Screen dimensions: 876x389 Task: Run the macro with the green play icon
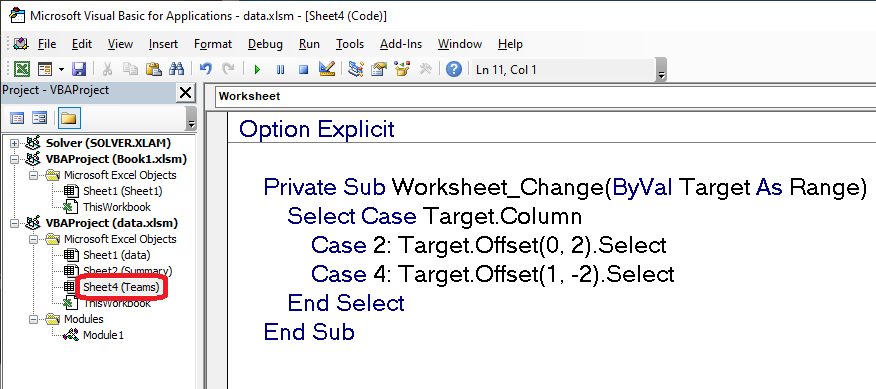coord(257,69)
